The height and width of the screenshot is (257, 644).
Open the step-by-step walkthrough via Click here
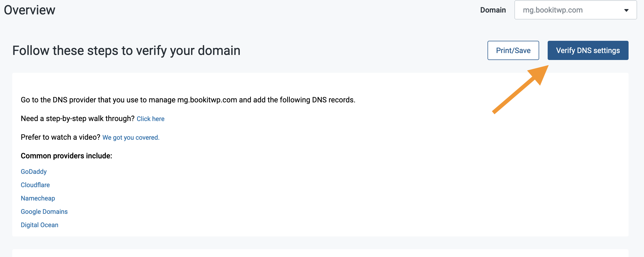(151, 119)
